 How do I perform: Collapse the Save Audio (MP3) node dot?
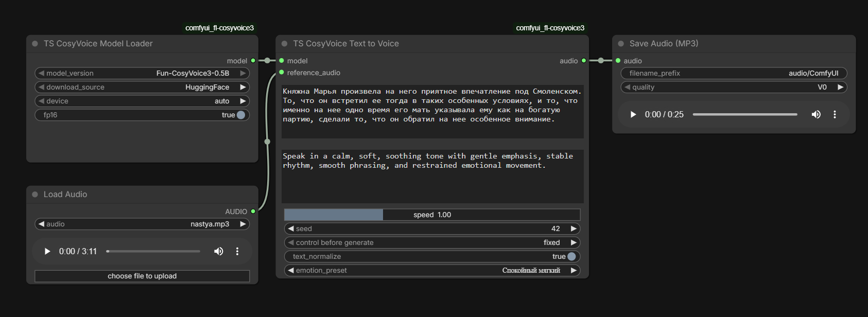tap(621, 44)
